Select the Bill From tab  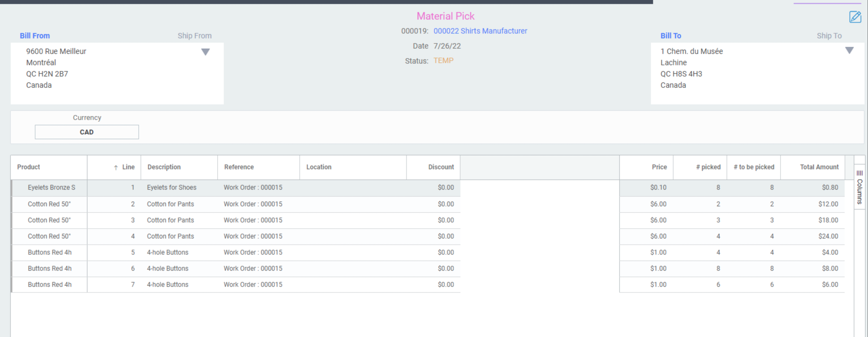point(35,36)
